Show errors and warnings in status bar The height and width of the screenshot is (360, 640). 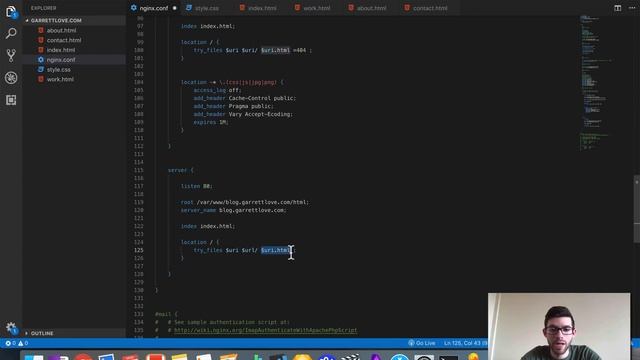17,343
